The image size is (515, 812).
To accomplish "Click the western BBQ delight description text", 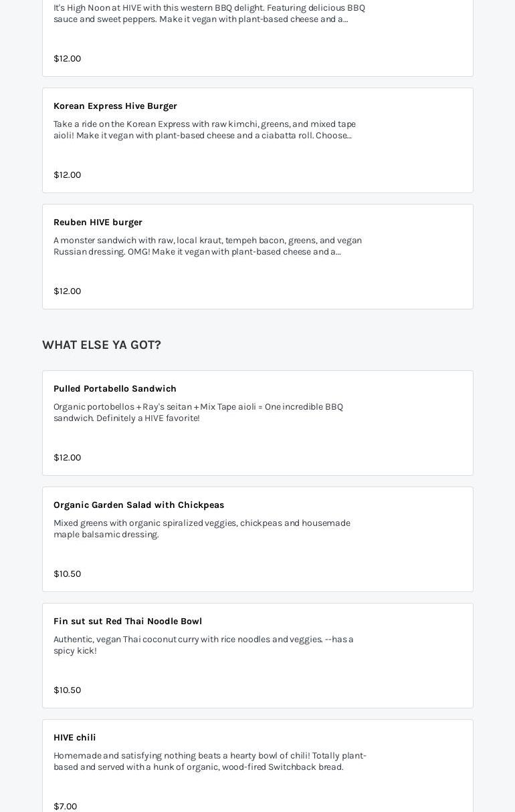I will coord(209,13).
